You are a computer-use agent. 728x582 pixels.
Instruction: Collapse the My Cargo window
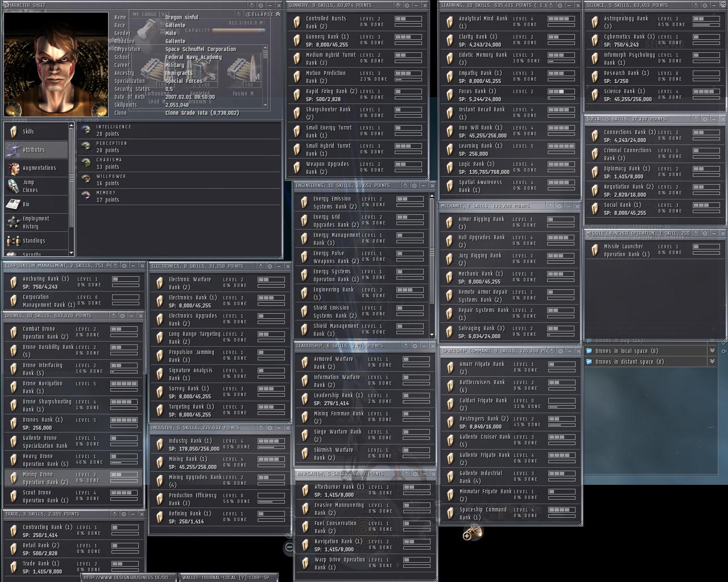click(x=264, y=14)
